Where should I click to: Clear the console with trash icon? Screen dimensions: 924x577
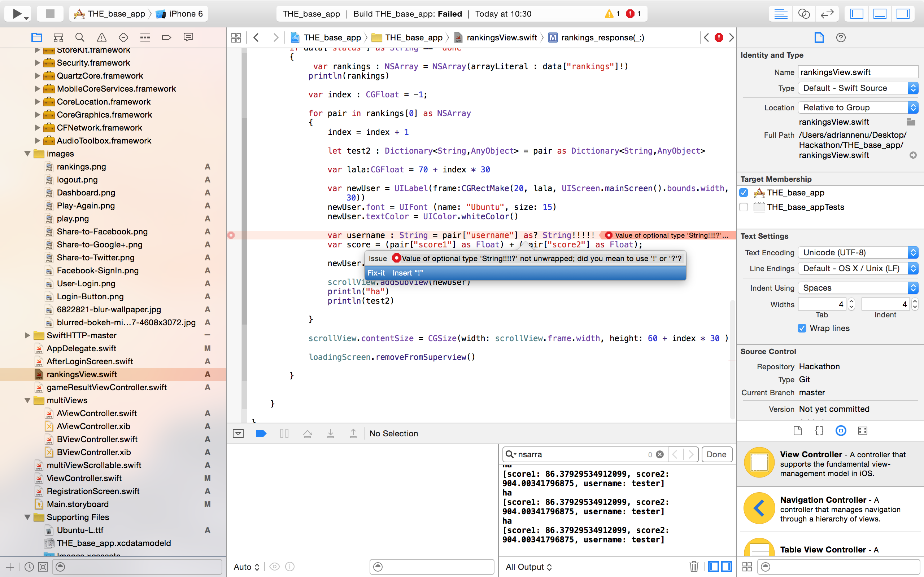click(694, 566)
